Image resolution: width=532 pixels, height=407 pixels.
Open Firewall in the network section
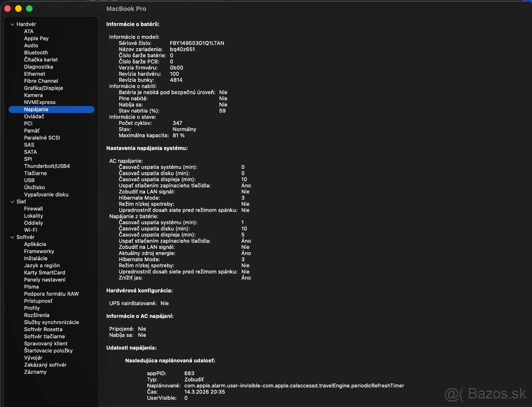click(x=33, y=209)
